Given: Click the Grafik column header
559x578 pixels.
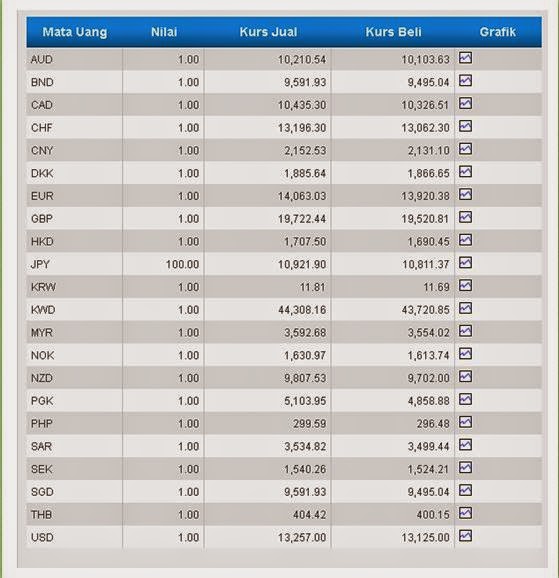Looking at the screenshot, I should (x=497, y=32).
